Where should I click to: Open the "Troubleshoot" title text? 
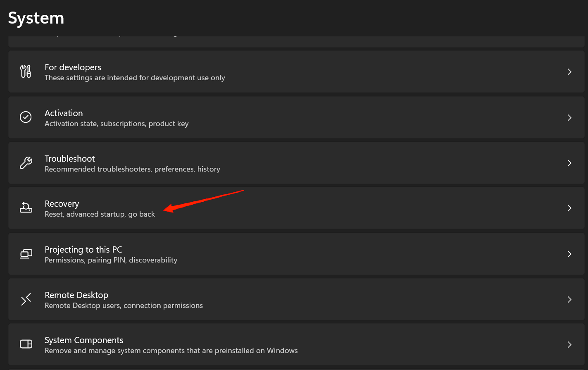(x=70, y=159)
